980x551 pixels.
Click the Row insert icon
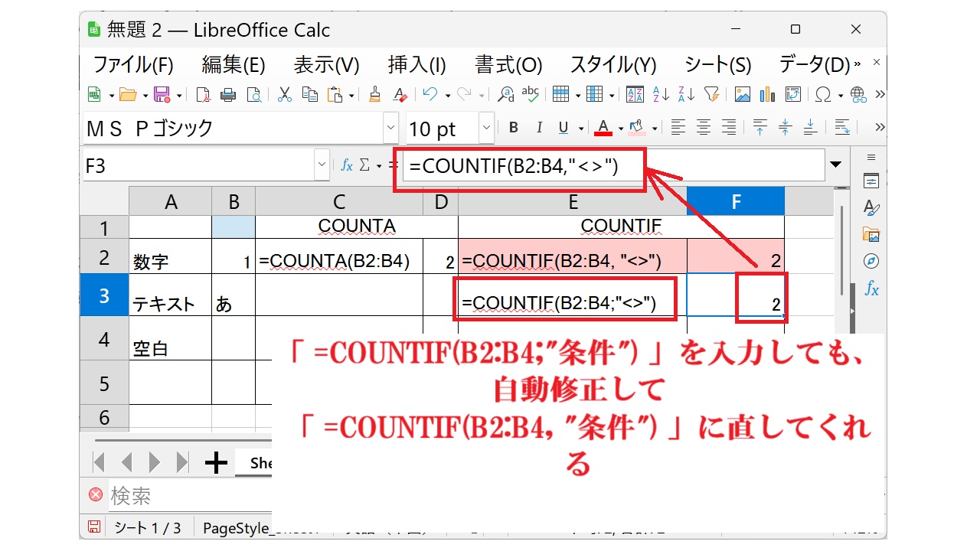(561, 94)
